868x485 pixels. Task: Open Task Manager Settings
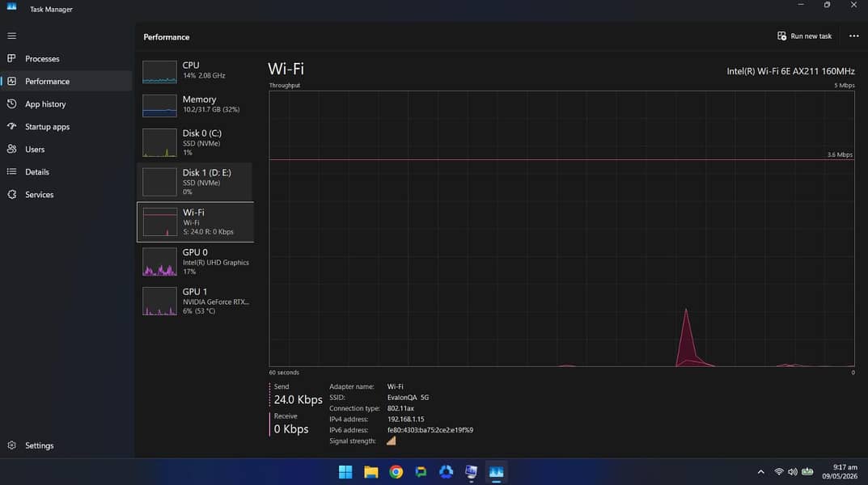click(66, 445)
